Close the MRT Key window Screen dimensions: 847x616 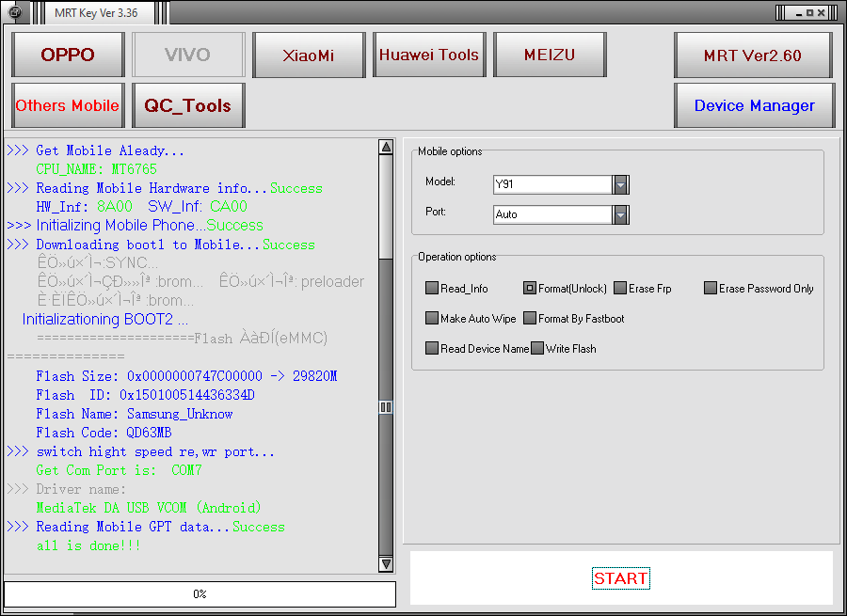pos(821,13)
